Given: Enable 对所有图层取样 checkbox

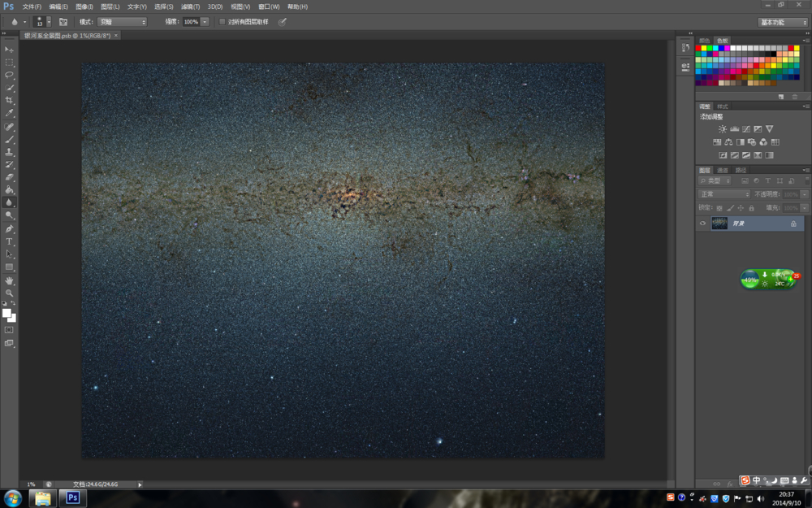Looking at the screenshot, I should coord(222,22).
